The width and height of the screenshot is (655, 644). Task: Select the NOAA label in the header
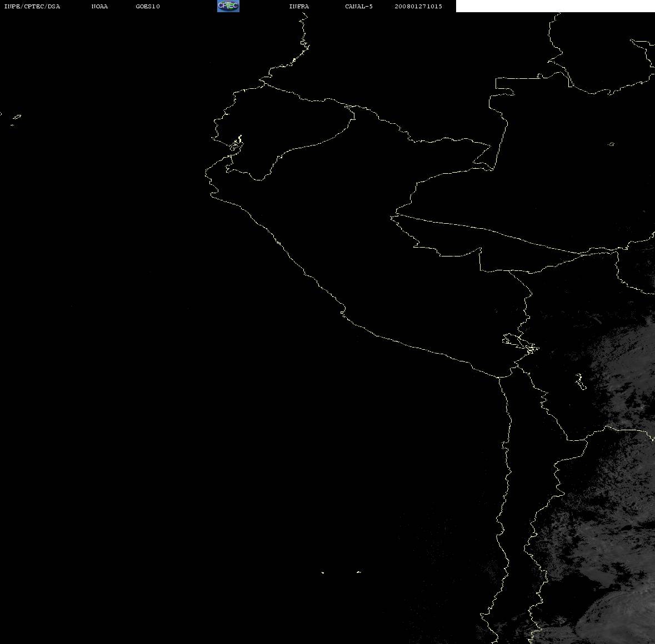click(99, 6)
